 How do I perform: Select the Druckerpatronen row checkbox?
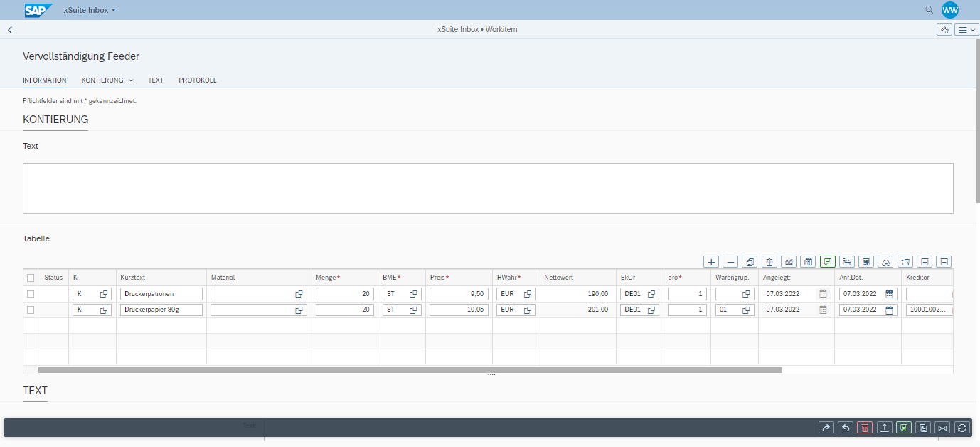pyautogui.click(x=30, y=293)
